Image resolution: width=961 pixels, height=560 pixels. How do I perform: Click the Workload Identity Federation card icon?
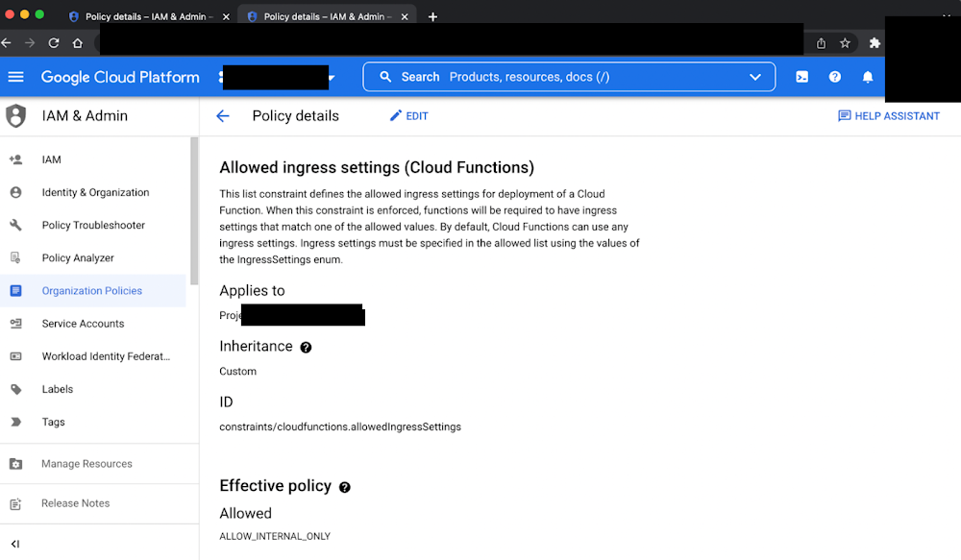16,356
